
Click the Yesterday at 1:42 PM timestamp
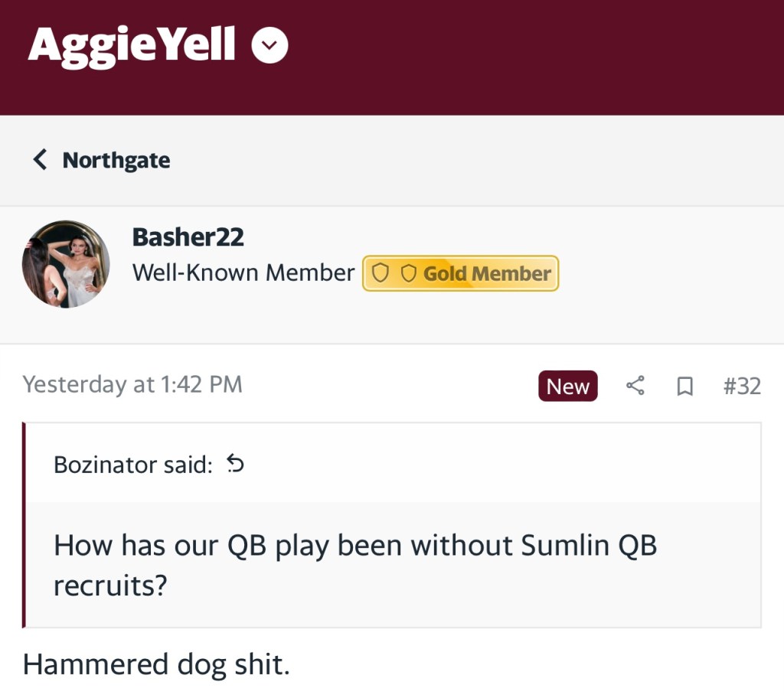[x=132, y=384]
